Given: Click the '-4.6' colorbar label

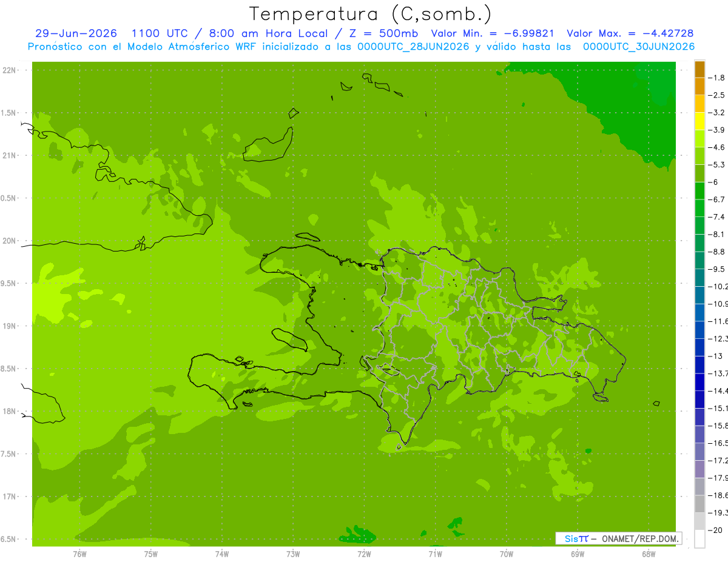Looking at the screenshot, I should (716, 147).
